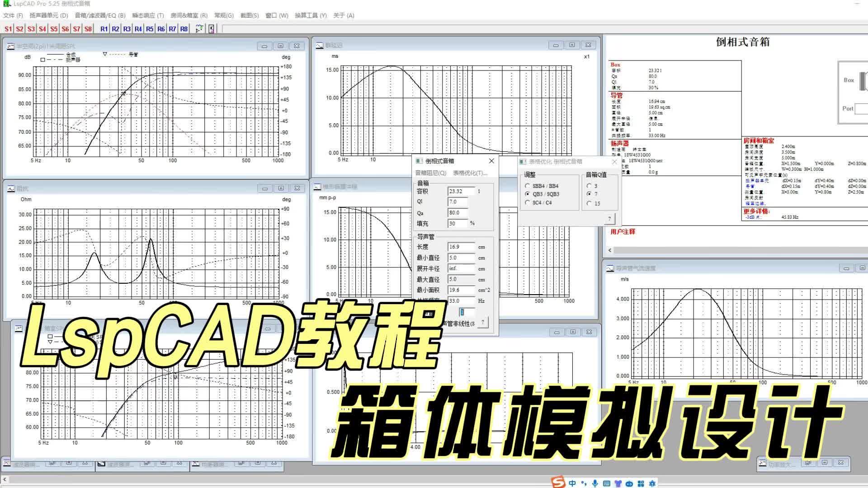Image resolution: width=868 pixels, height=488 pixels.
Task: Select the S5 speaker toolbar button
Action: pos(54,29)
